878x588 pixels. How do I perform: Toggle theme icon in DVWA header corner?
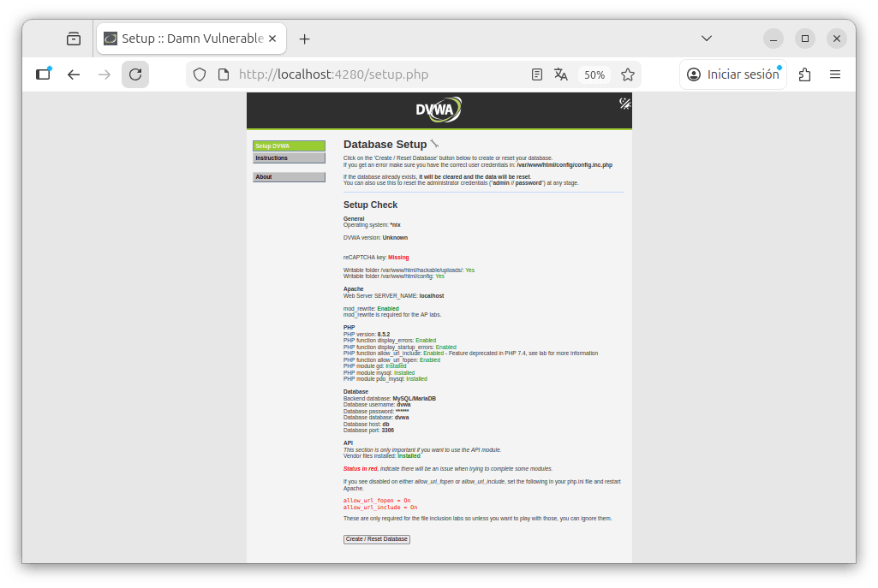pyautogui.click(x=625, y=103)
